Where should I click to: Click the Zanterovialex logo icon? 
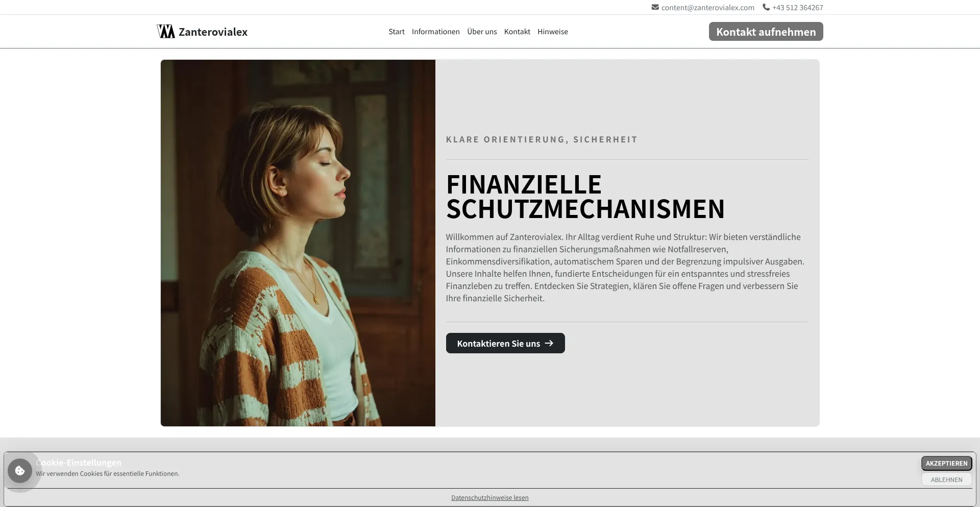(166, 31)
